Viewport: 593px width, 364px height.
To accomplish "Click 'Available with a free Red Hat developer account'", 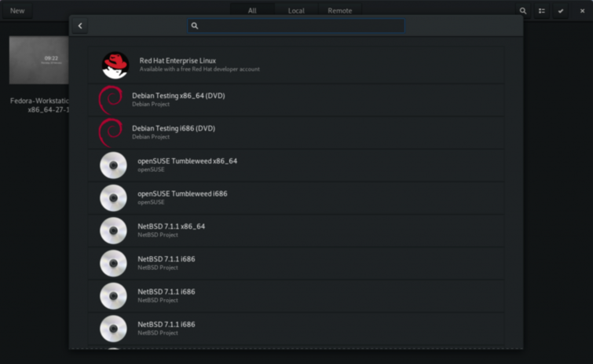I will coord(200,69).
